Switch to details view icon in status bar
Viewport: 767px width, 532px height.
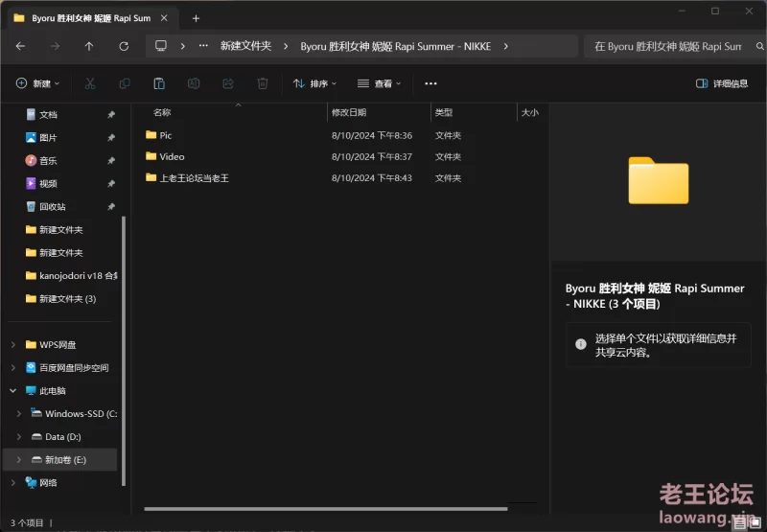click(x=740, y=523)
